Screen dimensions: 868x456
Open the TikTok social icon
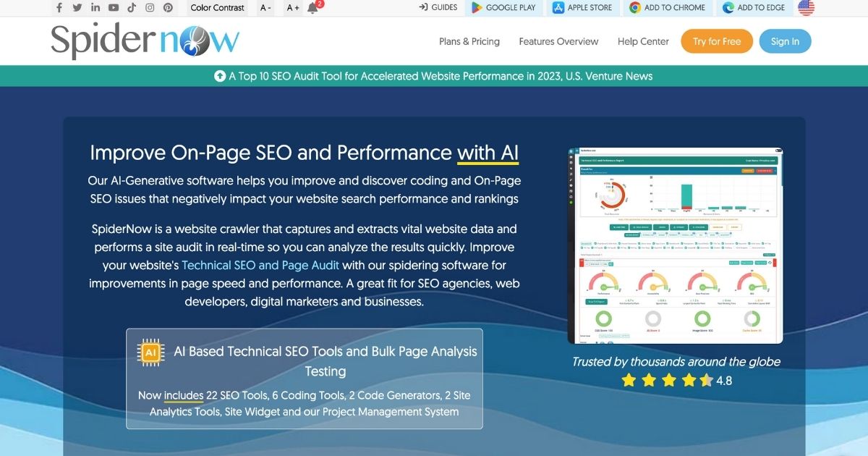click(132, 8)
